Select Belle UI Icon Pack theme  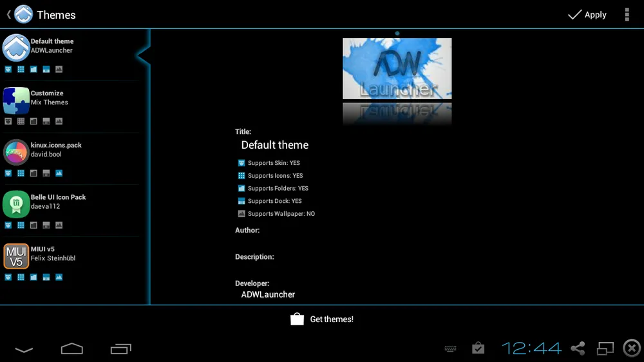coord(70,211)
